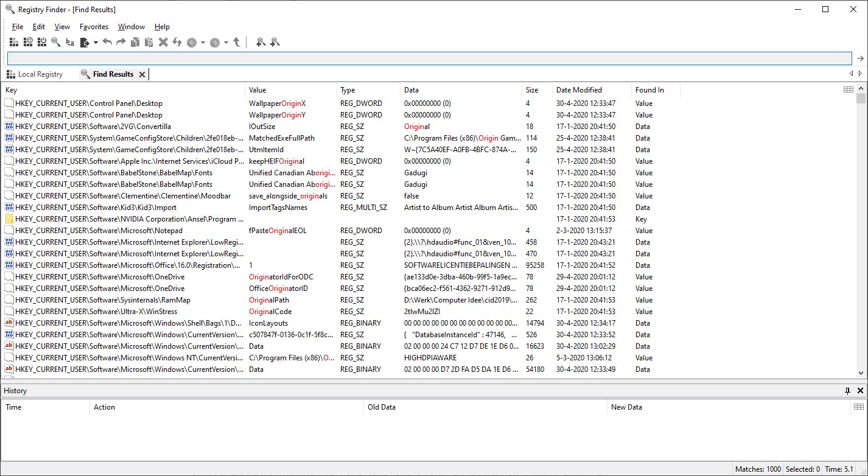Open the Export dropdown arrow
868x476 pixels.
(96, 41)
